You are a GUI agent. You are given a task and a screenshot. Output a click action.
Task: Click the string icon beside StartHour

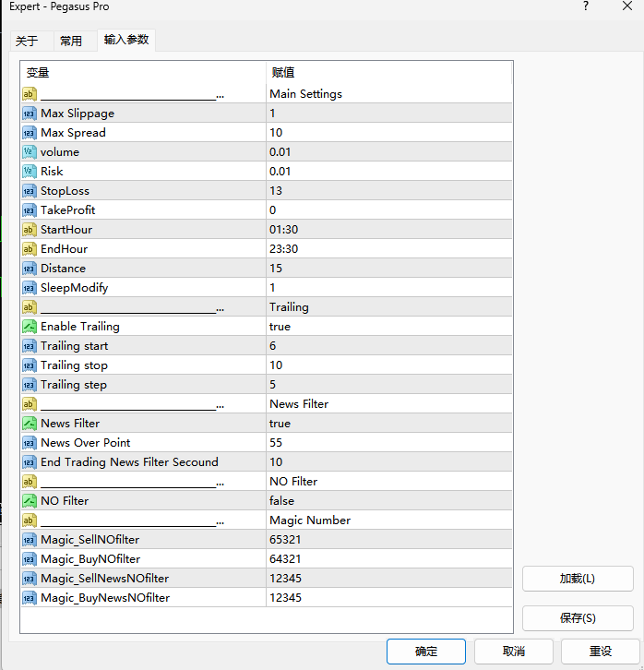coord(29,230)
